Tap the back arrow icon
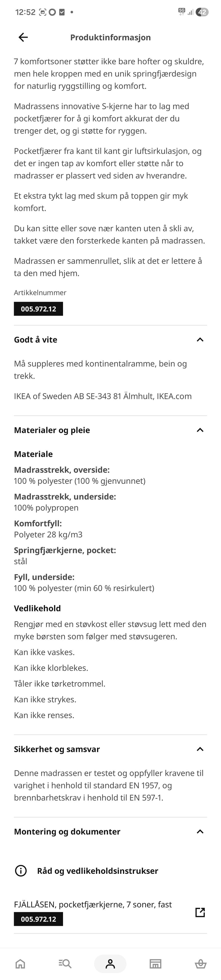The width and height of the screenshot is (221, 980). [x=23, y=37]
